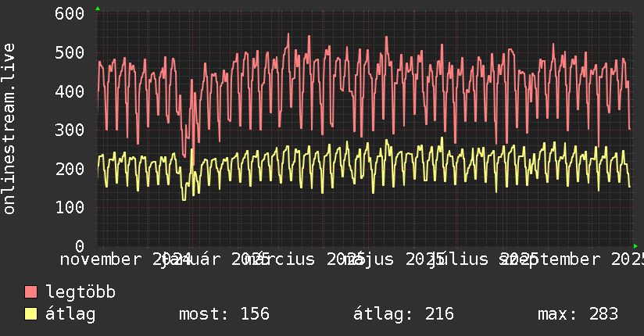Click the yellow átlag legend color swatch
Screen dimensions: 644x336
(x=30, y=314)
